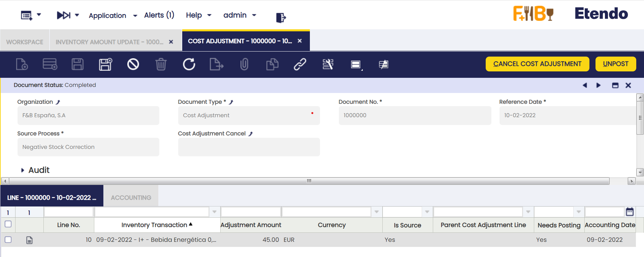Switch to Inventory Amount Update tab
Image resolution: width=644 pixels, height=257 pixels.
click(x=109, y=42)
